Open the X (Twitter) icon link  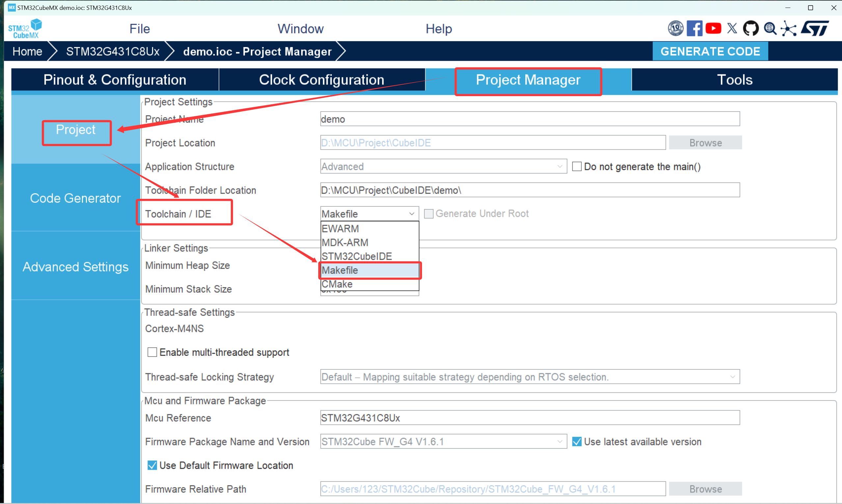[x=732, y=29]
